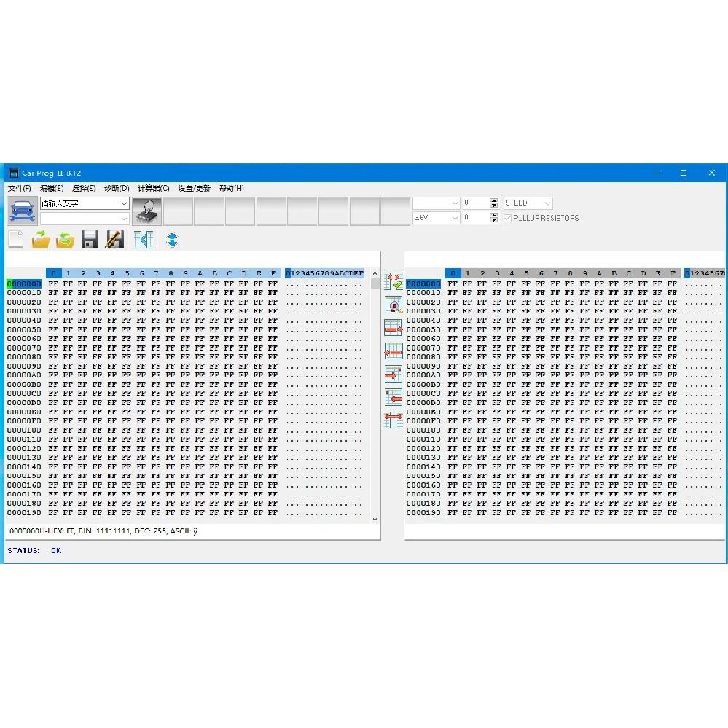Click the upper numeric spinner field
This screenshot has height=728, width=728.
[x=476, y=203]
